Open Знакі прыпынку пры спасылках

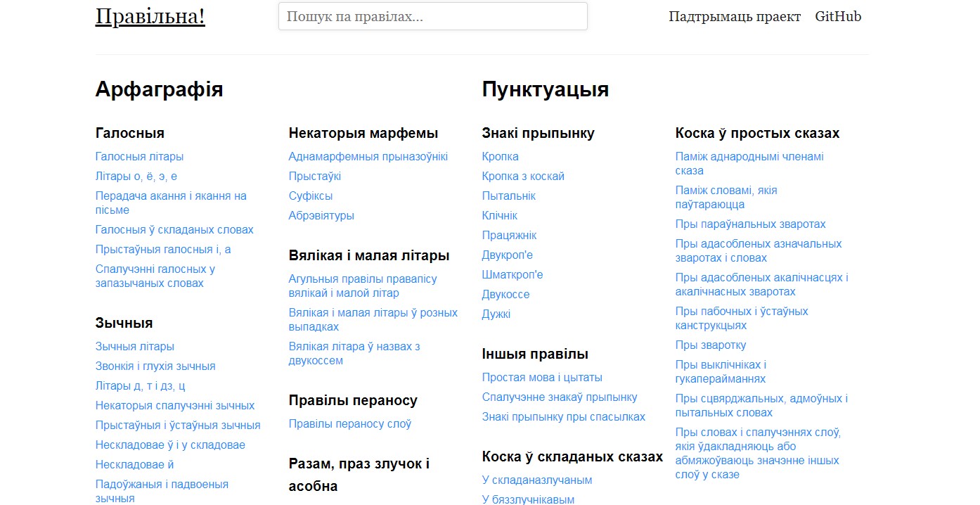click(563, 417)
